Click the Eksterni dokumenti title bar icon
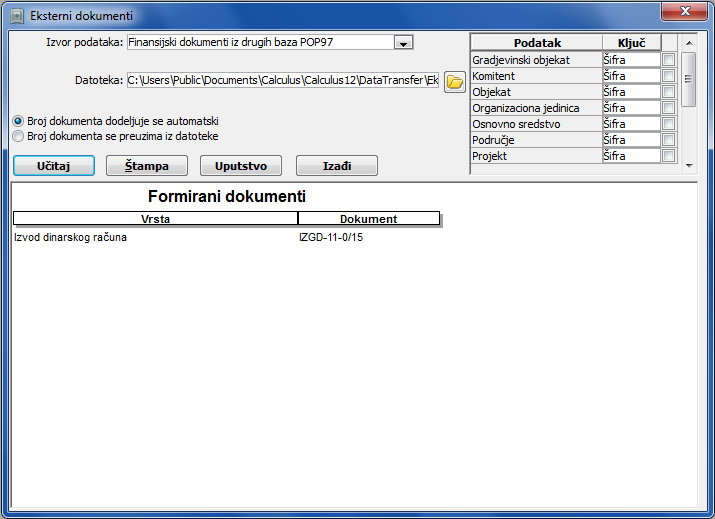715x519 pixels. pyautogui.click(x=17, y=16)
